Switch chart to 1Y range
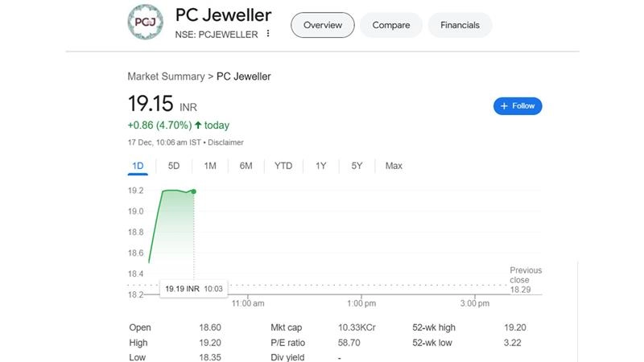The width and height of the screenshot is (644, 362). 321,166
